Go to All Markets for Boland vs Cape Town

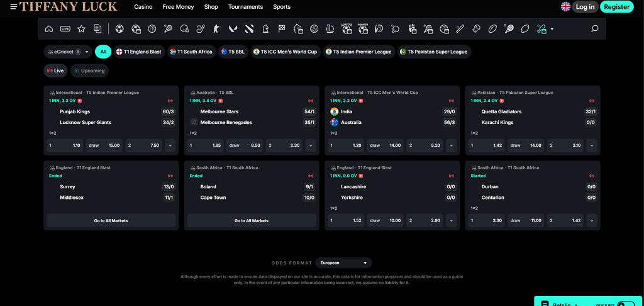(x=252, y=220)
